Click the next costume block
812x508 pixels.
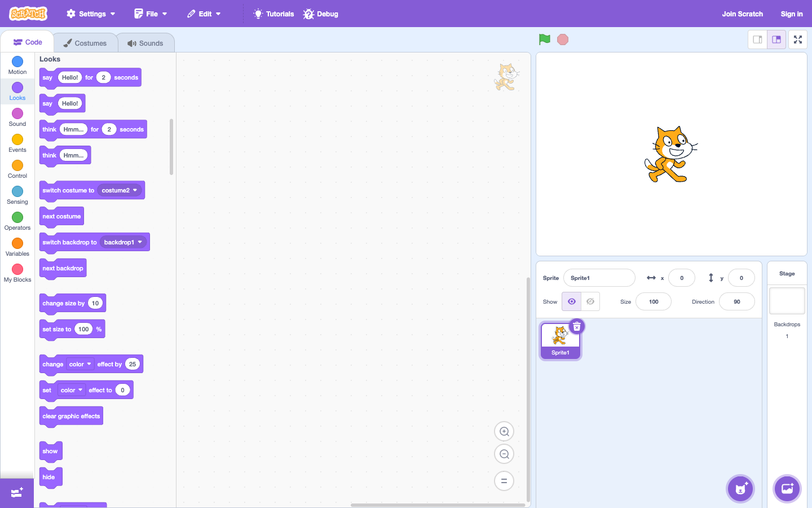pyautogui.click(x=61, y=217)
